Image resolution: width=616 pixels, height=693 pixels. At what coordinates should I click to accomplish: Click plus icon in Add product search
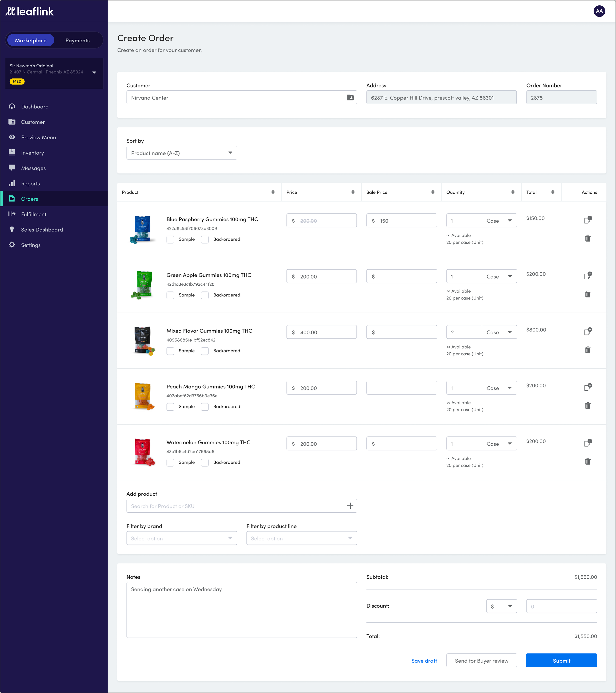(350, 506)
